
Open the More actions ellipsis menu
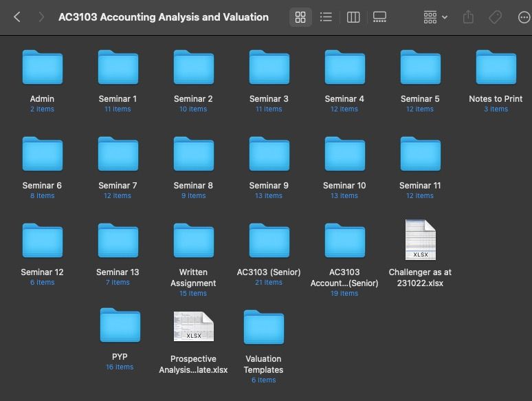(x=523, y=17)
